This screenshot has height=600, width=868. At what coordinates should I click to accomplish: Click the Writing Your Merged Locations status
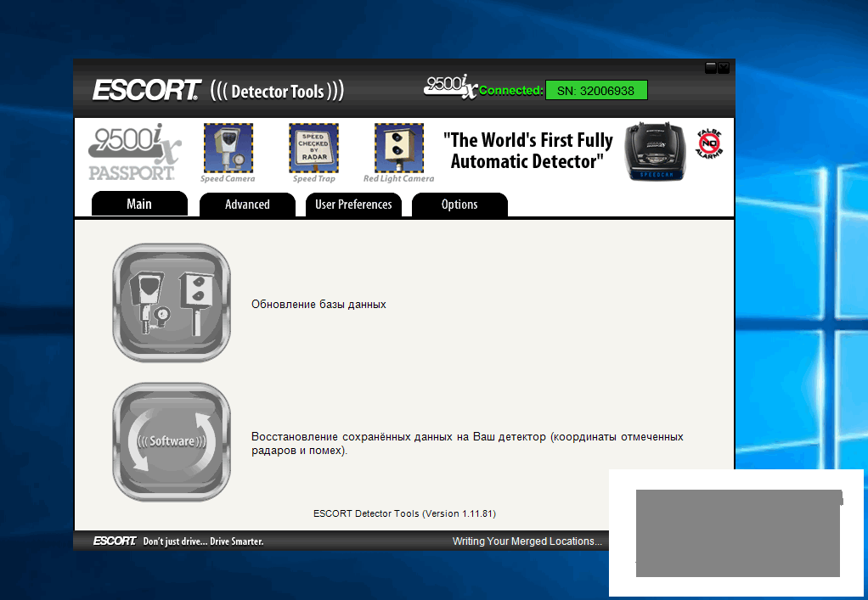(527, 541)
